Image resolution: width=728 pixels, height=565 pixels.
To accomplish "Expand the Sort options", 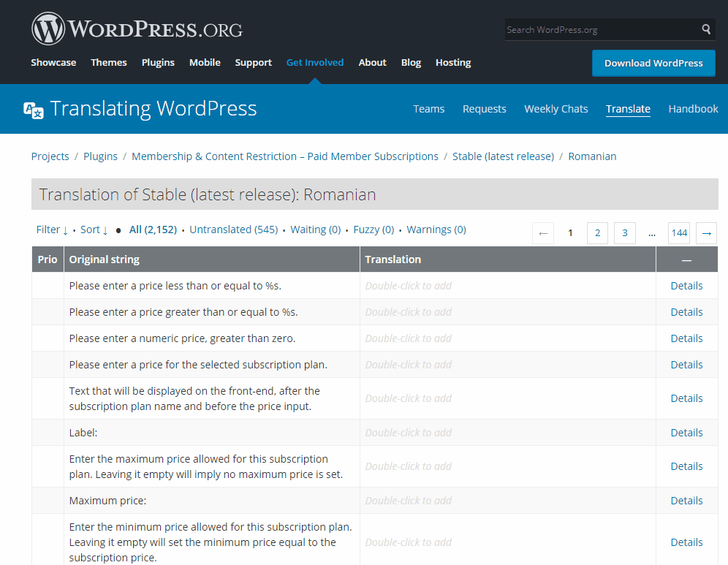I will pos(94,230).
